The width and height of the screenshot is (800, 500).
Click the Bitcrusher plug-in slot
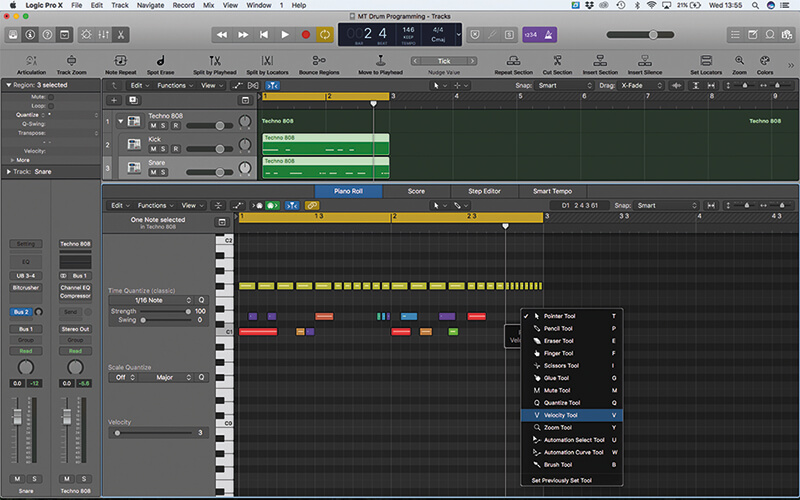(x=26, y=288)
